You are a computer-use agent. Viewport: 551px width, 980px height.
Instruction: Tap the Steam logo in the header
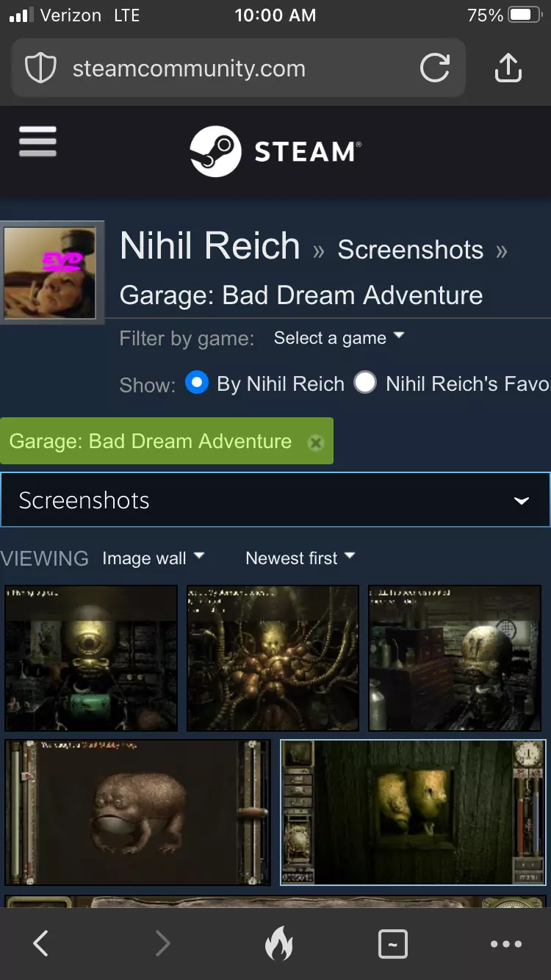coord(275,151)
